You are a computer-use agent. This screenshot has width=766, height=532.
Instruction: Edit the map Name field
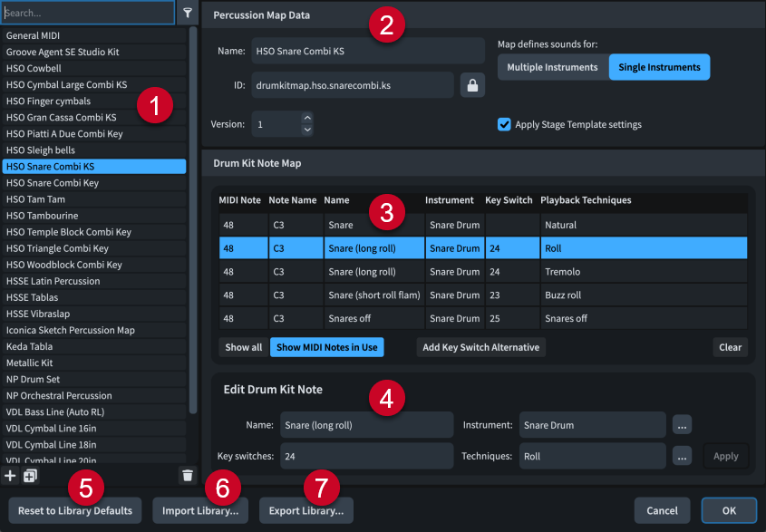click(x=368, y=51)
